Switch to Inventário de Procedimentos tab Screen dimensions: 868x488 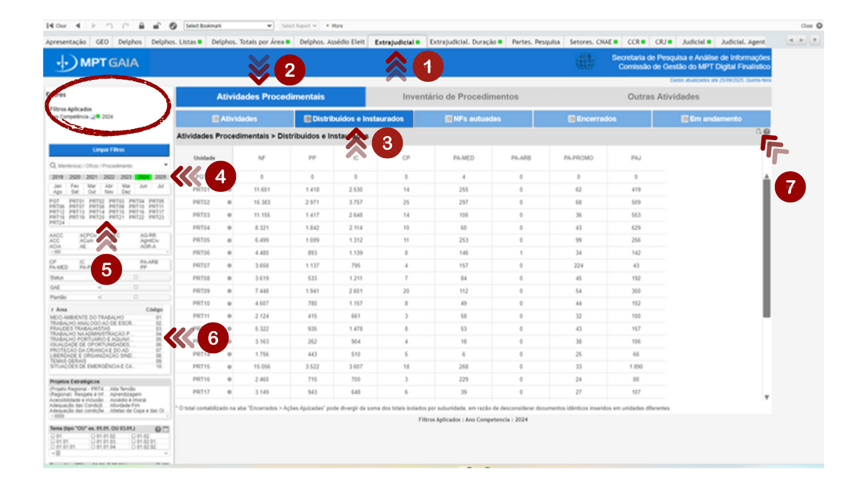click(460, 97)
